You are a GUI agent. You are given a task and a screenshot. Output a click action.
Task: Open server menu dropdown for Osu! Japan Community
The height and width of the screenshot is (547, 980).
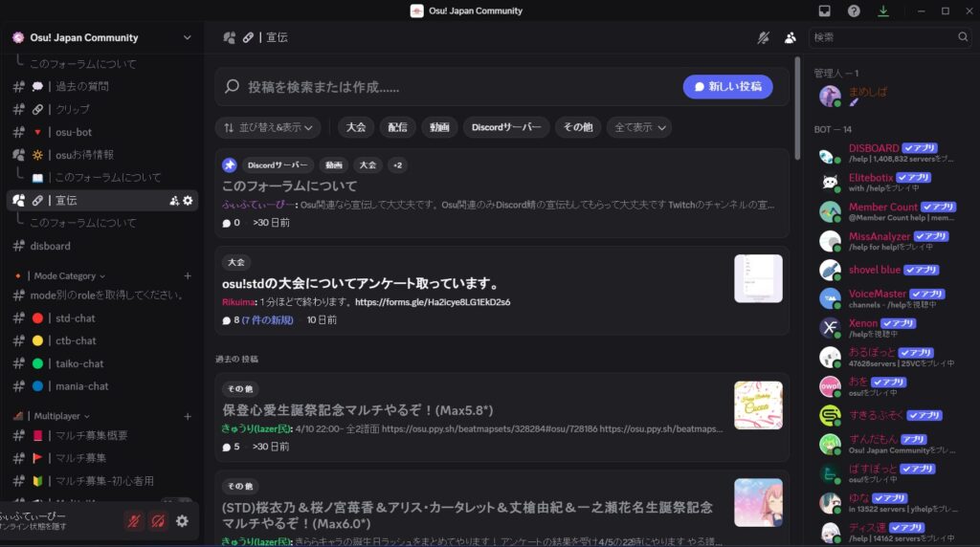point(187,37)
